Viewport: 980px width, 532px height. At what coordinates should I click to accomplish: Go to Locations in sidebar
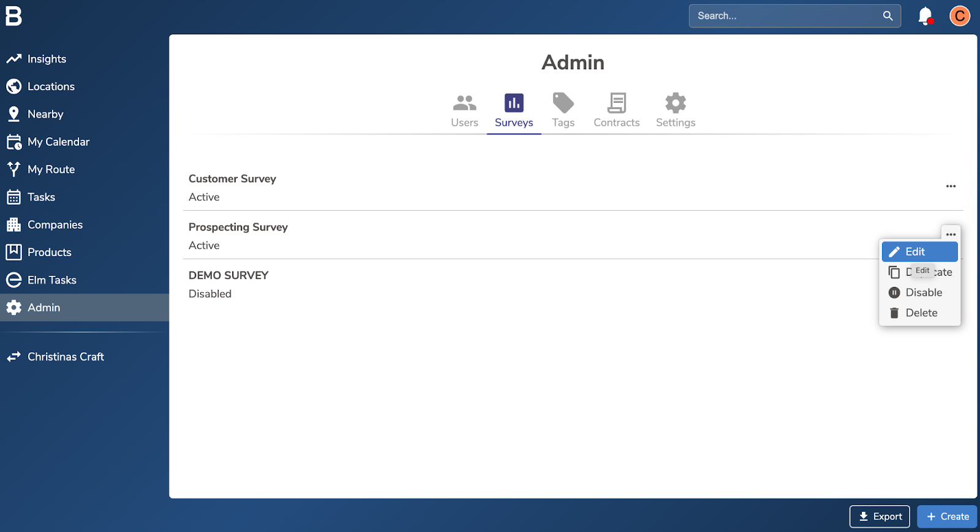(x=51, y=86)
